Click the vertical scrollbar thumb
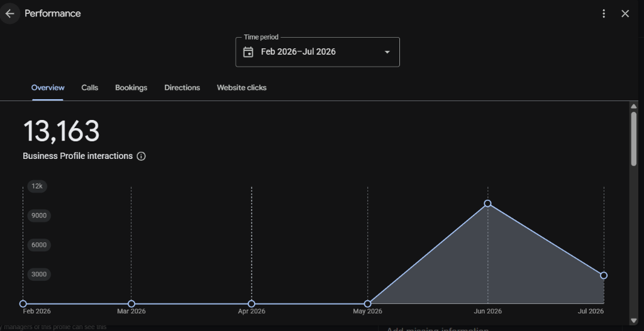Screen dimensions: 644x331 634,139
